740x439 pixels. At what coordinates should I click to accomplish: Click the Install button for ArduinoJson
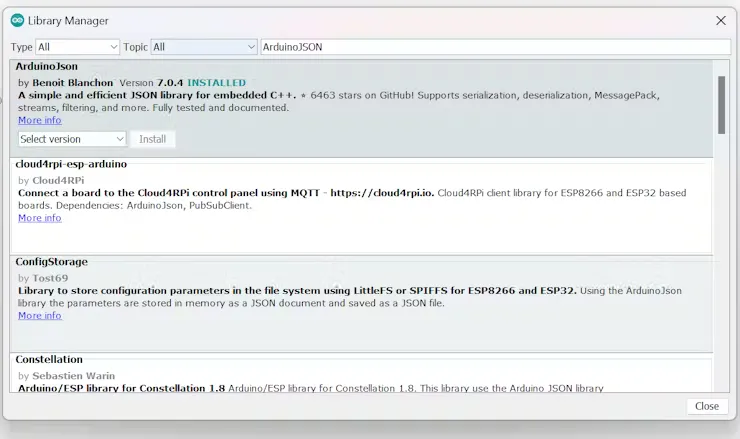(x=152, y=139)
